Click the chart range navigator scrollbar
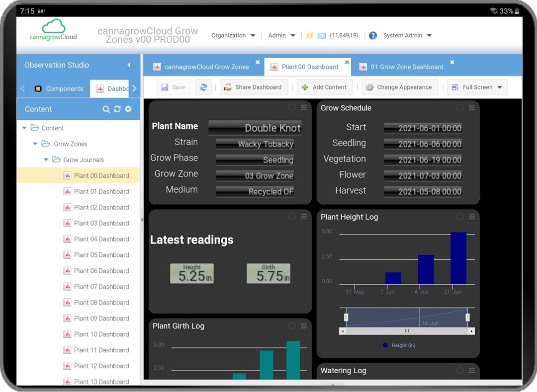537x392 pixels. 407,331
